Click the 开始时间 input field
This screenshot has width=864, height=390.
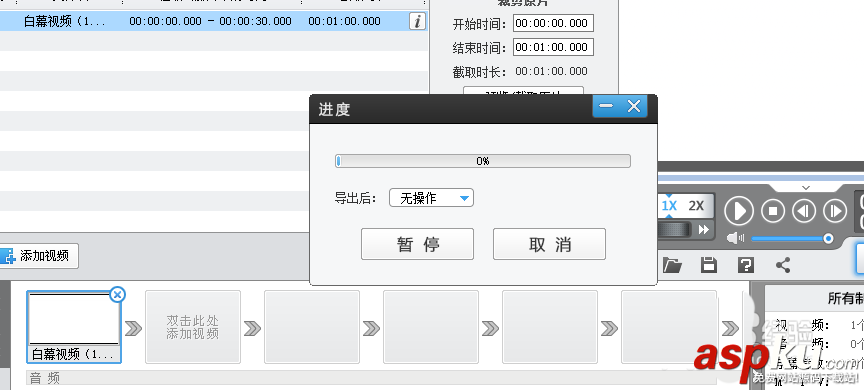(553, 23)
